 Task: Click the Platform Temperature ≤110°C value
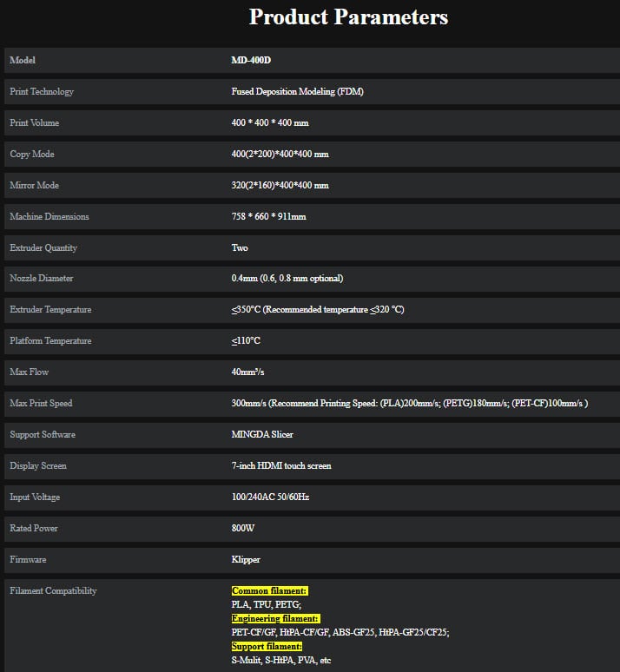(x=246, y=341)
